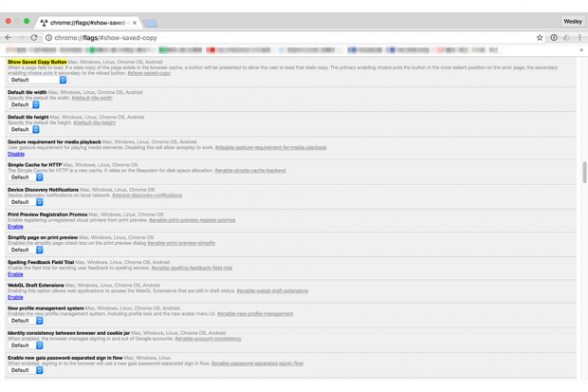The image size is (588, 392).
Task: Disable gesture requirement for media playback
Action: [x=16, y=154]
